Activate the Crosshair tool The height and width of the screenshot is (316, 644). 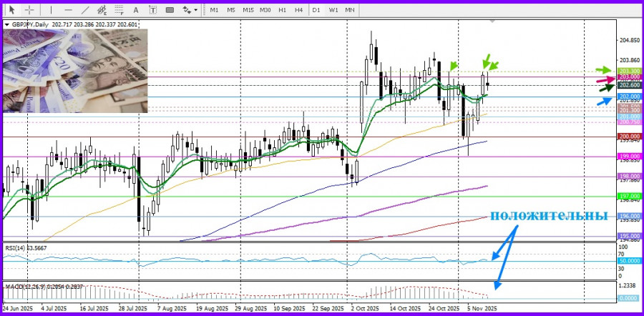click(x=29, y=9)
